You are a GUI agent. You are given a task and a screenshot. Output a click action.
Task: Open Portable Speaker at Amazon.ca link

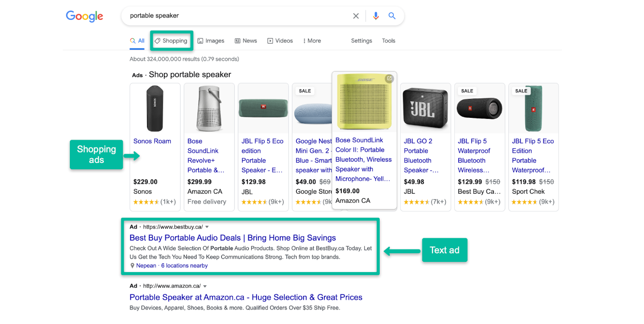click(245, 297)
